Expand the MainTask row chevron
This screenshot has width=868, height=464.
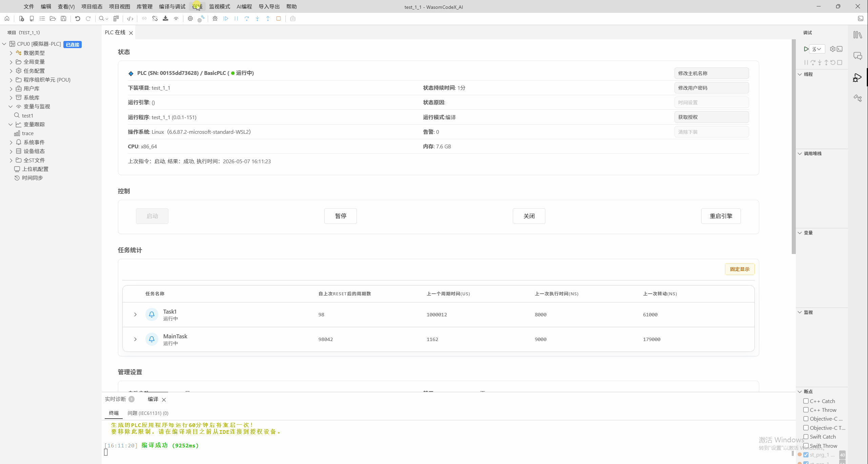(x=135, y=339)
